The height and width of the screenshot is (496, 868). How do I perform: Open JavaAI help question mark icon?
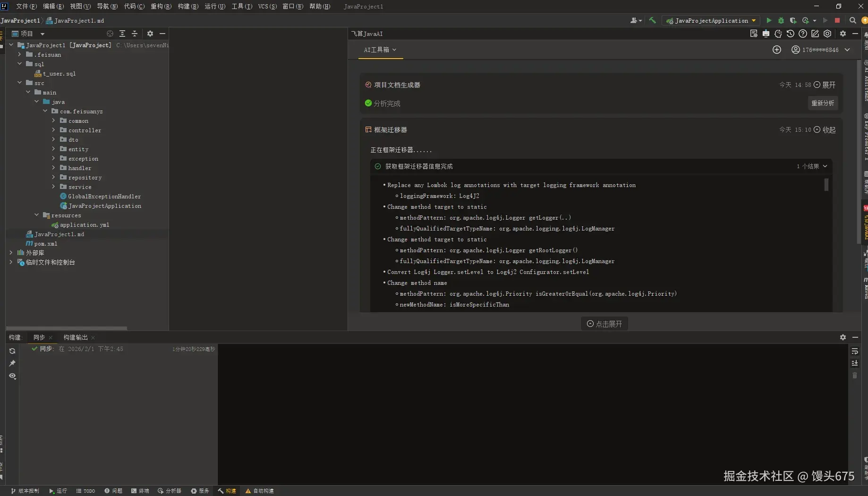802,34
